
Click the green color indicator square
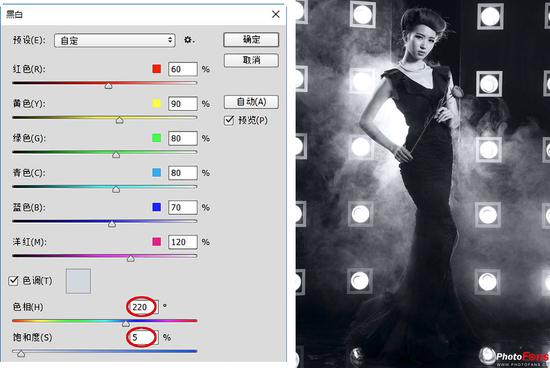pyautogui.click(x=156, y=138)
